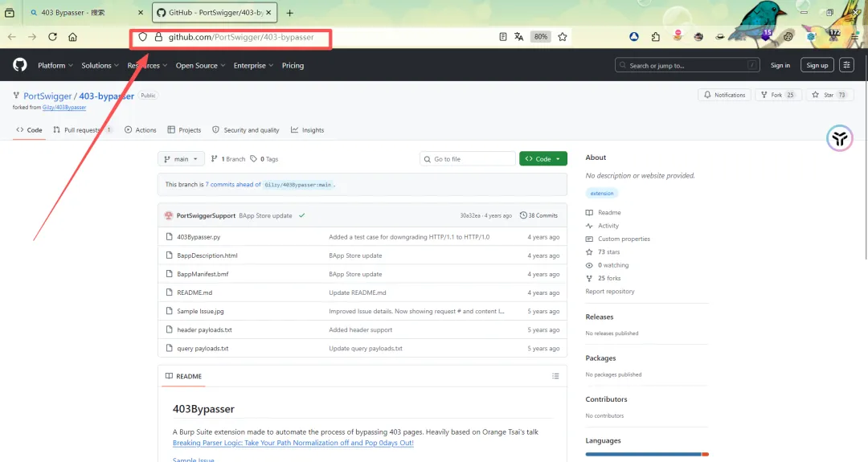View the 1 Branch link
868x462 pixels.
pyautogui.click(x=228, y=159)
